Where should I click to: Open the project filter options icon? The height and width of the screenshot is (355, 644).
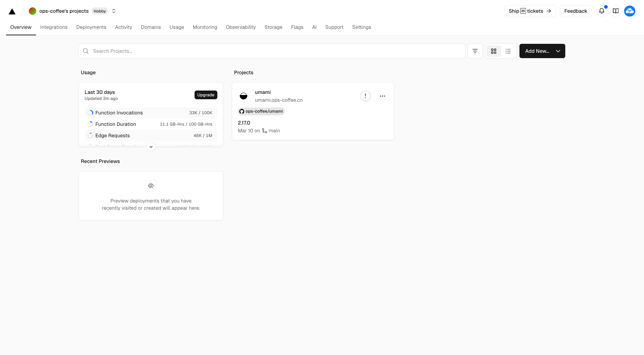pos(475,51)
